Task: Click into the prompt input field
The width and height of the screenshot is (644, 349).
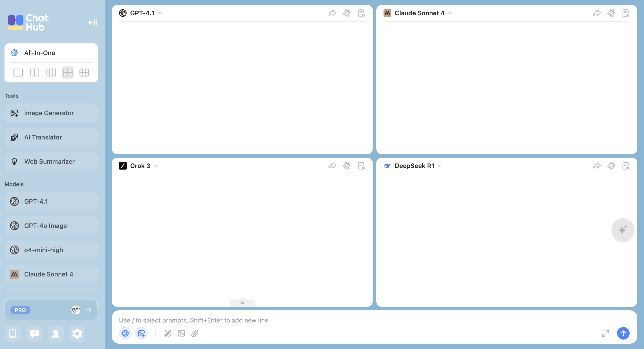Action: [350, 320]
